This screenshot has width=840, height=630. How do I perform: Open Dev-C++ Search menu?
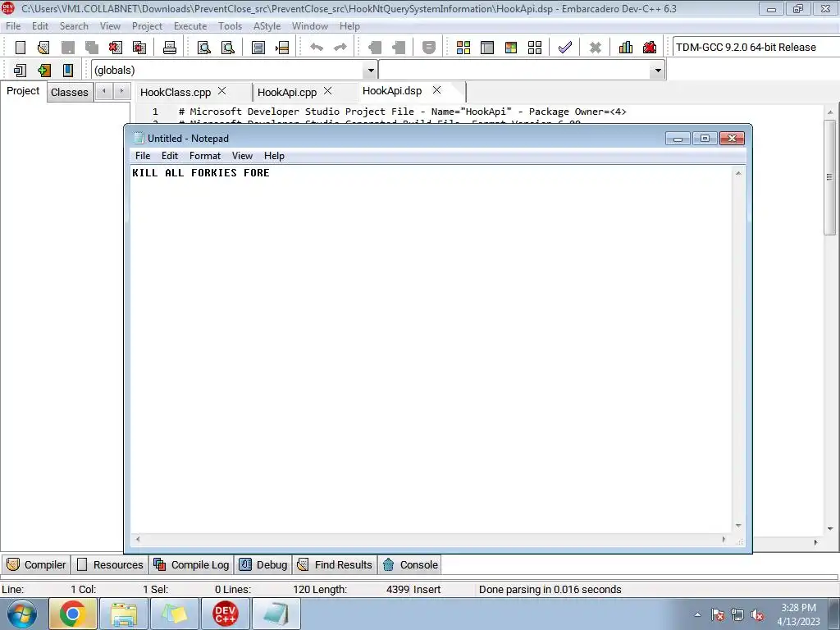click(74, 26)
